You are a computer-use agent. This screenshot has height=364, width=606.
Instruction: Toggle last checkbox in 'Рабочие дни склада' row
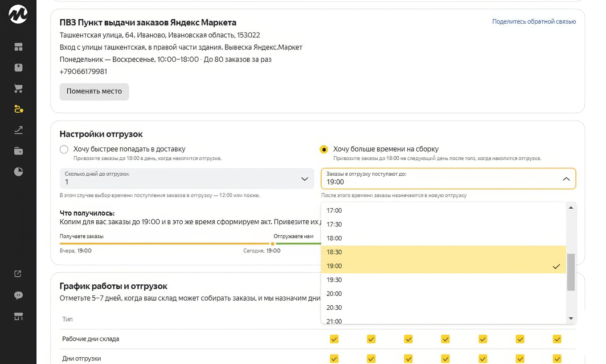[x=557, y=339]
